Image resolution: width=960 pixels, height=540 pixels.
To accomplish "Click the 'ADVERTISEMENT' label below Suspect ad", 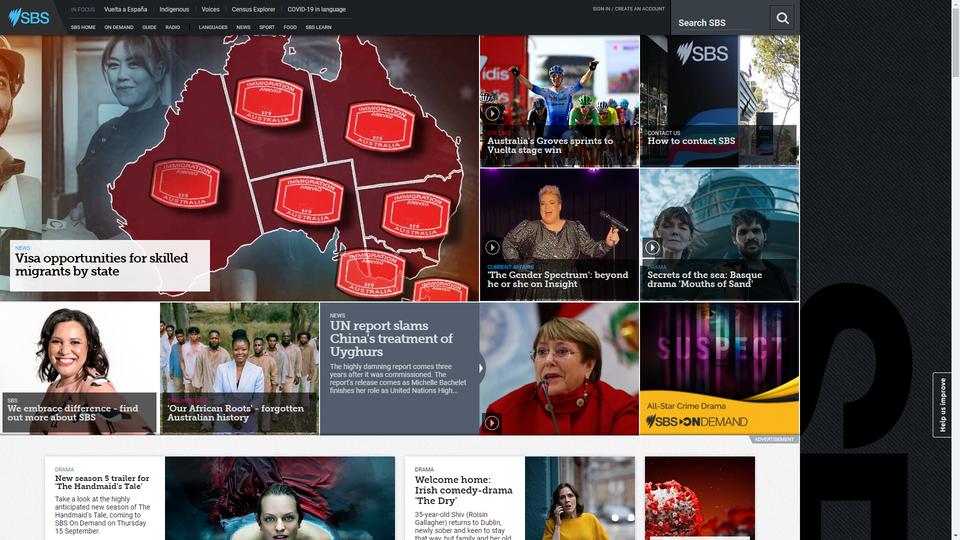I will [774, 439].
